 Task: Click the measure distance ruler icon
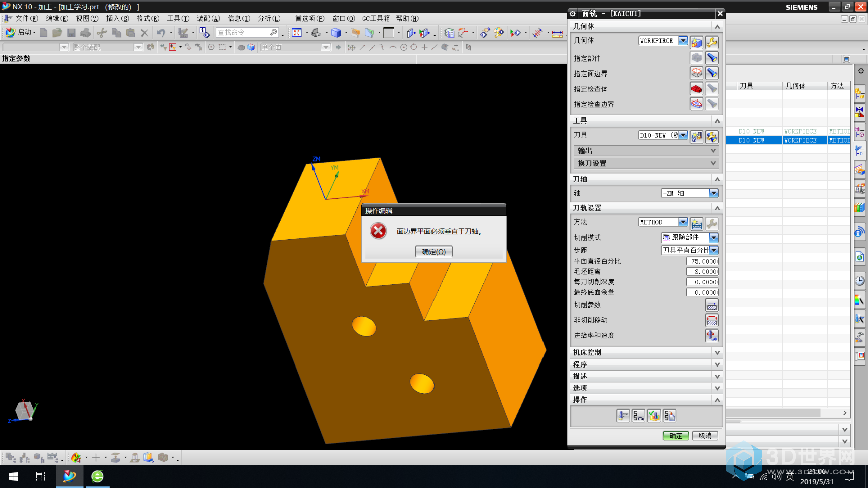coord(557,33)
